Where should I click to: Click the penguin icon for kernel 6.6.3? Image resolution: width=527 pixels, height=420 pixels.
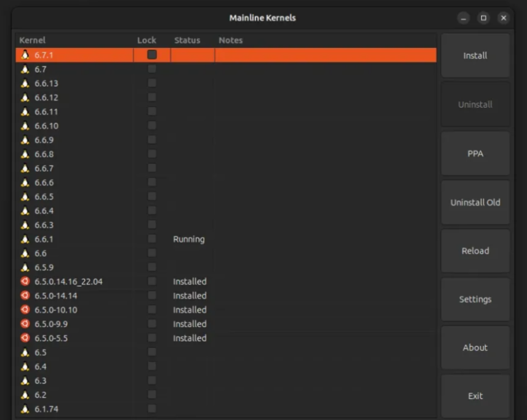(25, 225)
